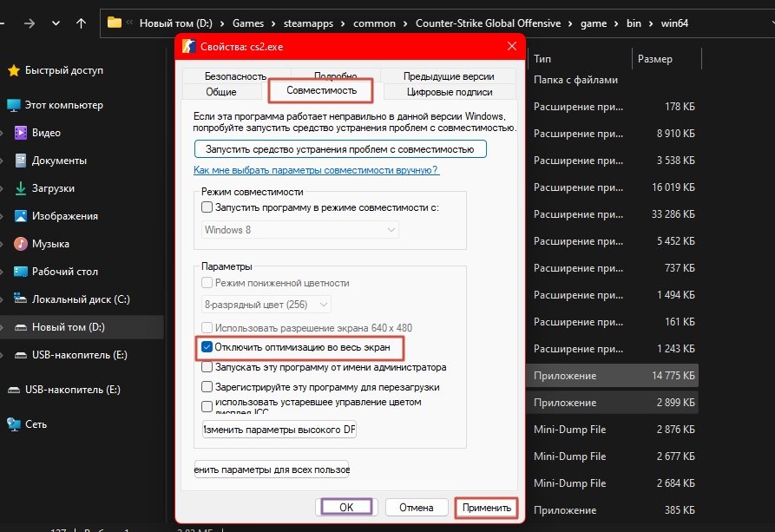This screenshot has height=532, width=775.
Task: Uncheck Отключить оптимизацию во весь экран
Action: tap(207, 347)
